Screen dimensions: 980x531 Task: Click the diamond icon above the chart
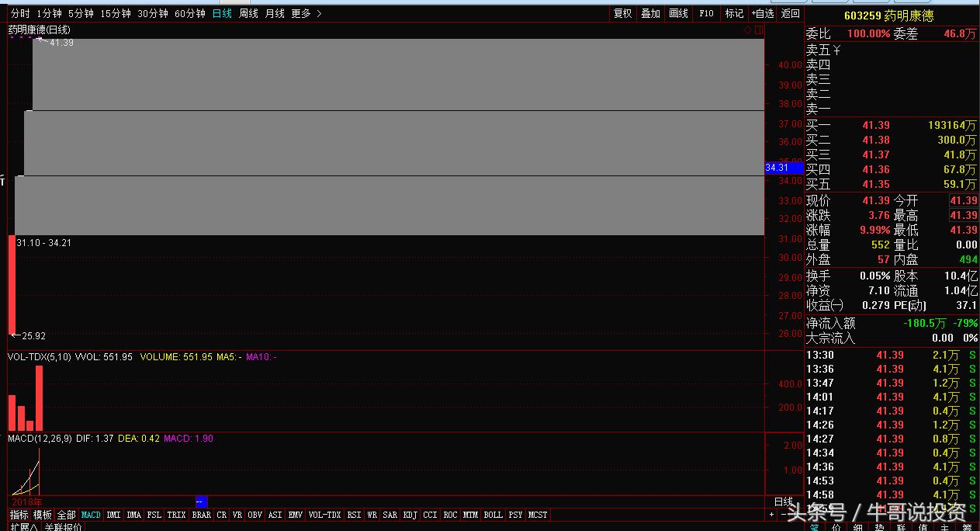pos(747,29)
